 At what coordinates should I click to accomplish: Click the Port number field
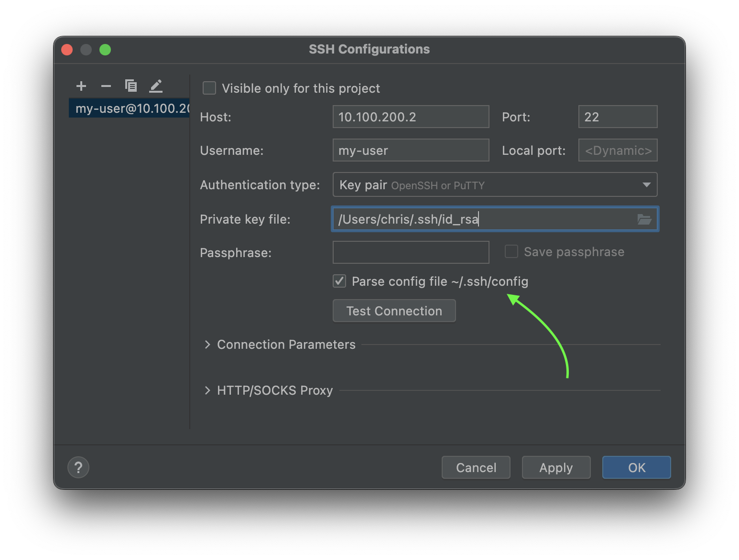(618, 117)
